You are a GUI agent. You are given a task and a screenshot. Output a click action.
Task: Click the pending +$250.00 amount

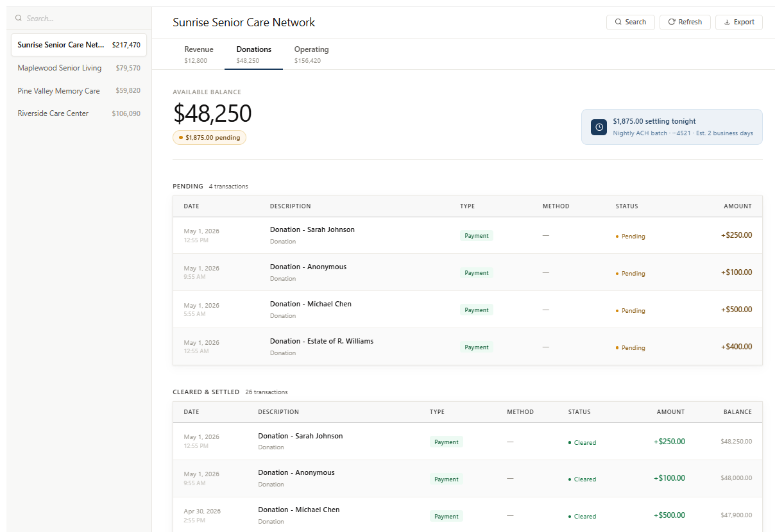click(737, 235)
